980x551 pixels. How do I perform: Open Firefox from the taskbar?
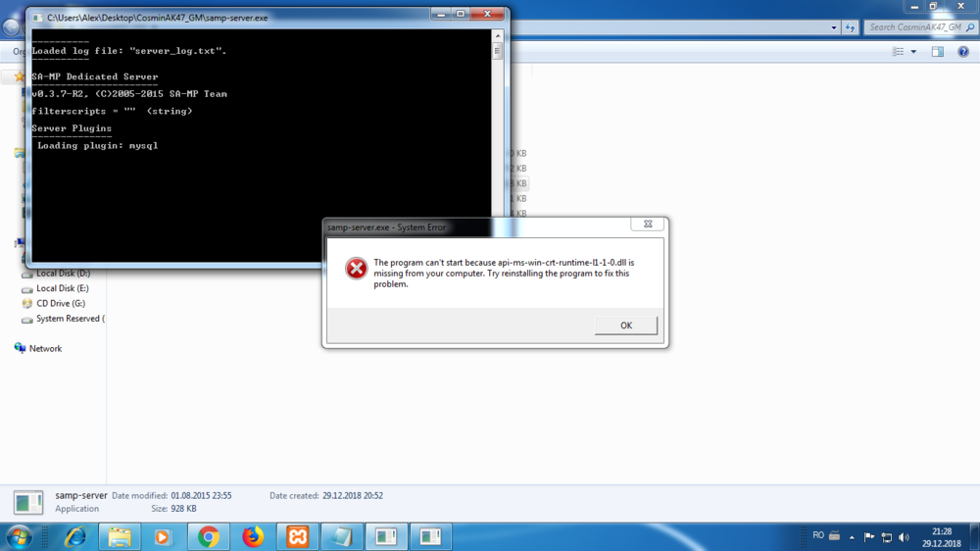253,536
